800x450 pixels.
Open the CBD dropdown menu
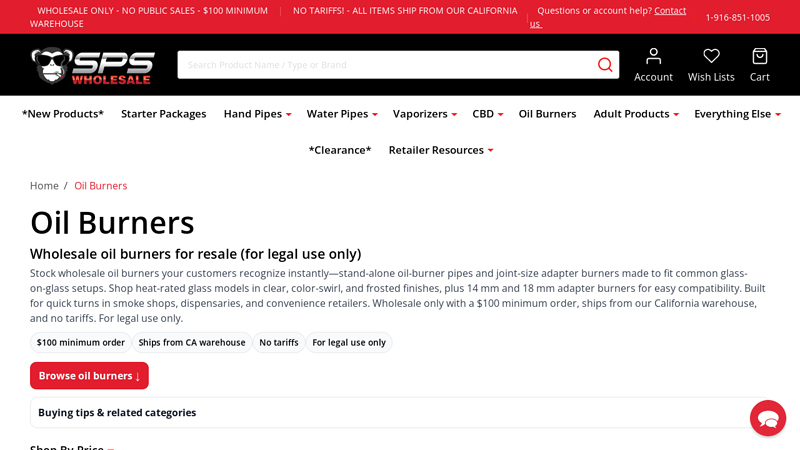(487, 114)
